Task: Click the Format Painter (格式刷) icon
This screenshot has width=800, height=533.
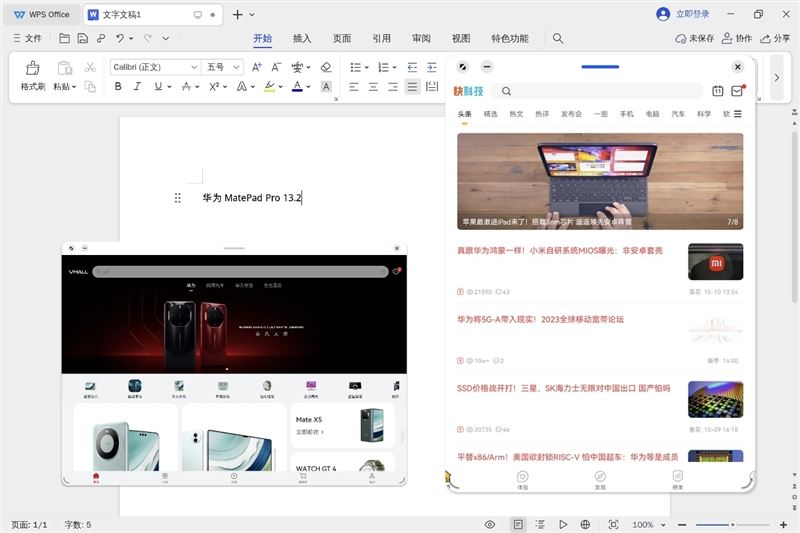Action: (x=32, y=69)
